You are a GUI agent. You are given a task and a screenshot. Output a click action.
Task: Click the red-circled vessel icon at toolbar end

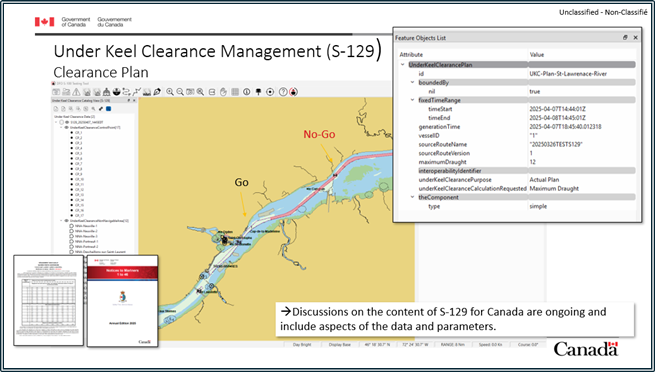(293, 92)
